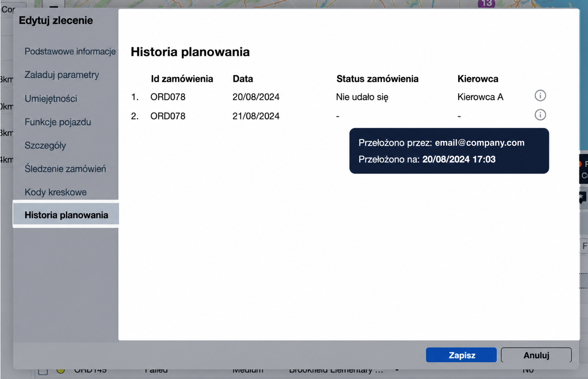Open Podstawowe informacje section
Screen dimensions: 588x379
70,51
